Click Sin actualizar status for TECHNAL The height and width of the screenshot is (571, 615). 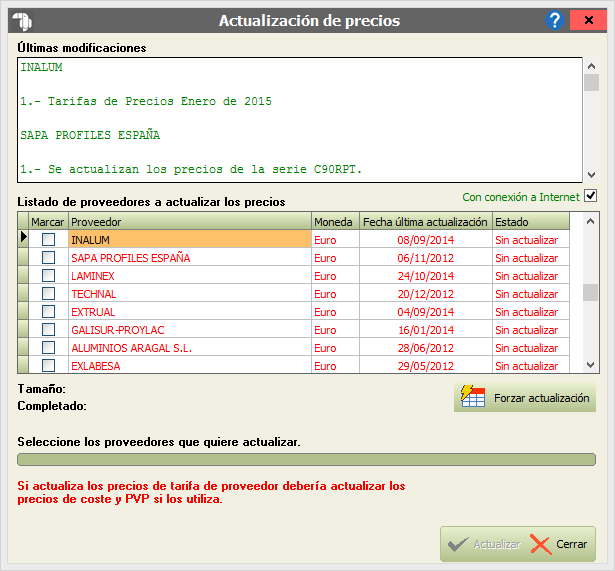531,294
